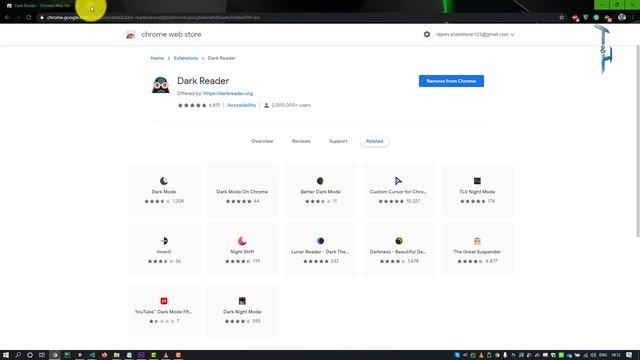The width and height of the screenshot is (640, 360).
Task: Open the Accessibility category link
Action: (x=242, y=105)
